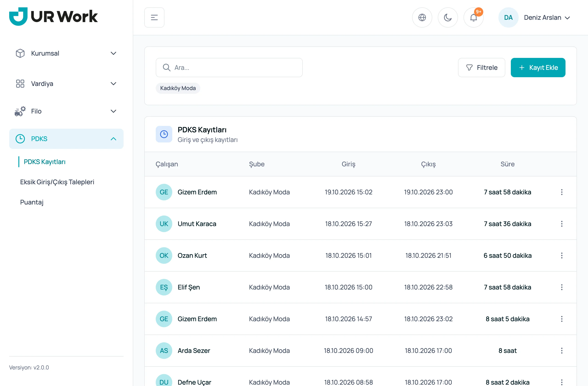This screenshot has height=386, width=588.
Task: Open the PDKS Kayıtları submenu item
Action: (45, 162)
